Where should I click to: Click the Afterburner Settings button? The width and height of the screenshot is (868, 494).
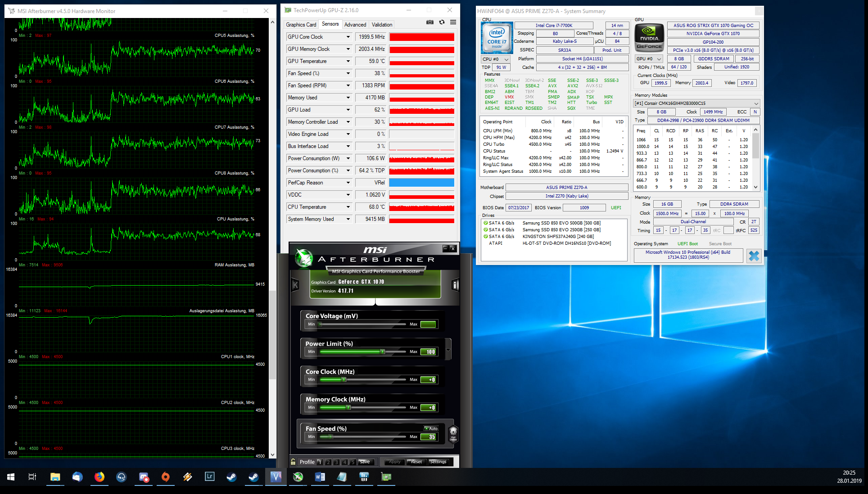tap(438, 462)
